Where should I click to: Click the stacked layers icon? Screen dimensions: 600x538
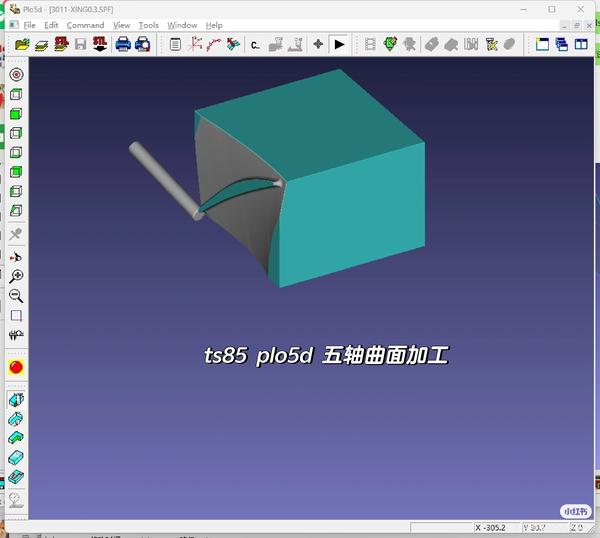41,45
